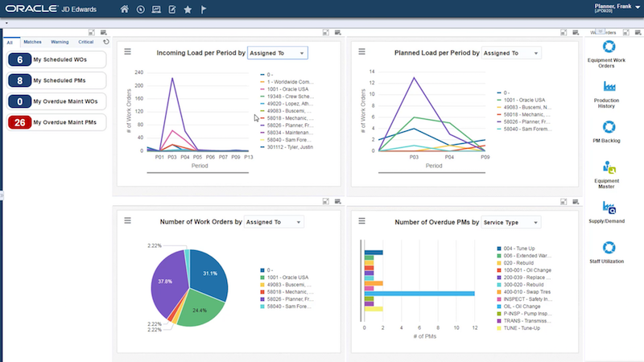Select the Critical tab

[x=86, y=41]
